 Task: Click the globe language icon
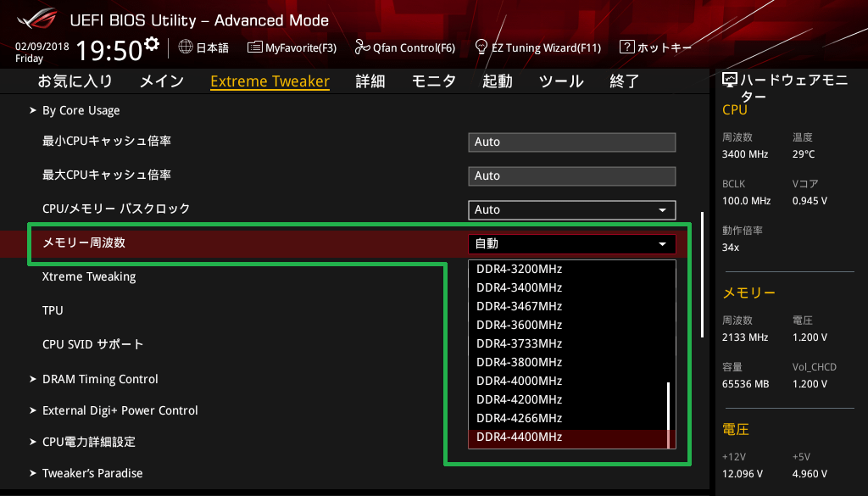click(x=186, y=47)
